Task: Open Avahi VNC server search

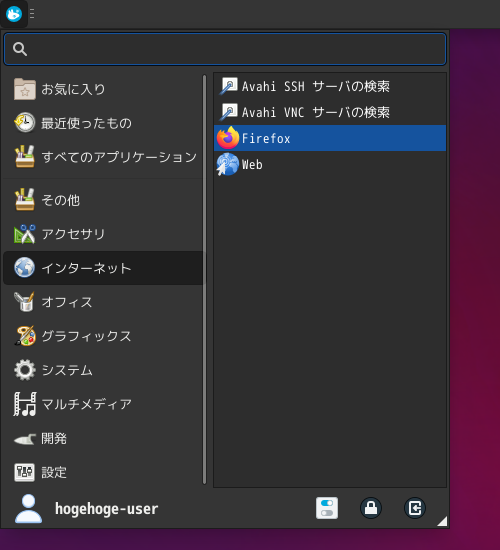Action: [x=330, y=112]
